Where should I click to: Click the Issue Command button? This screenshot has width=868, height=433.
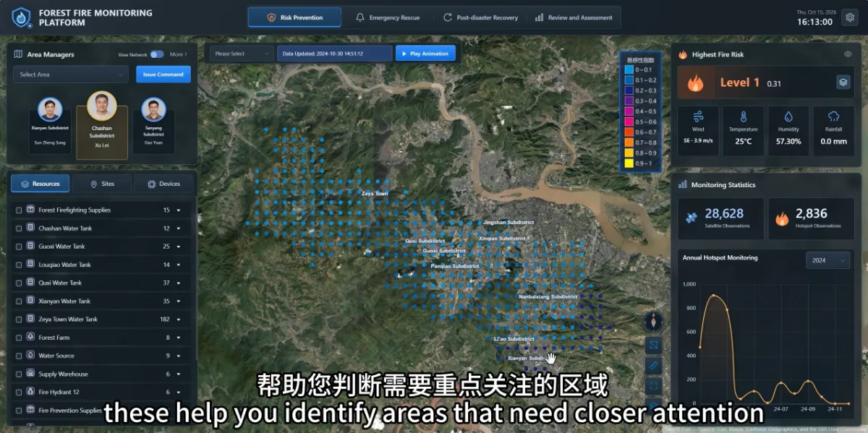(163, 74)
